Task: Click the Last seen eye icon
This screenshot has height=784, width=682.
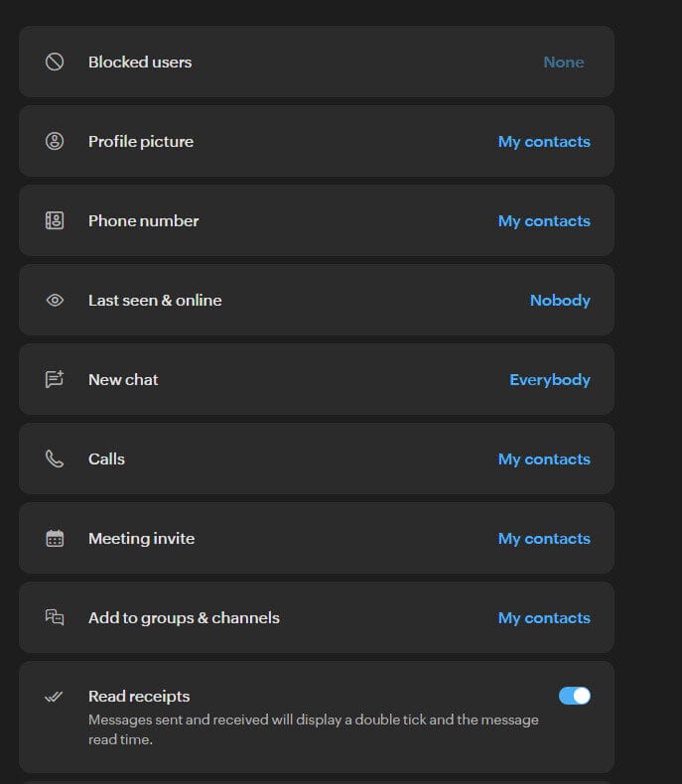Action: point(55,300)
